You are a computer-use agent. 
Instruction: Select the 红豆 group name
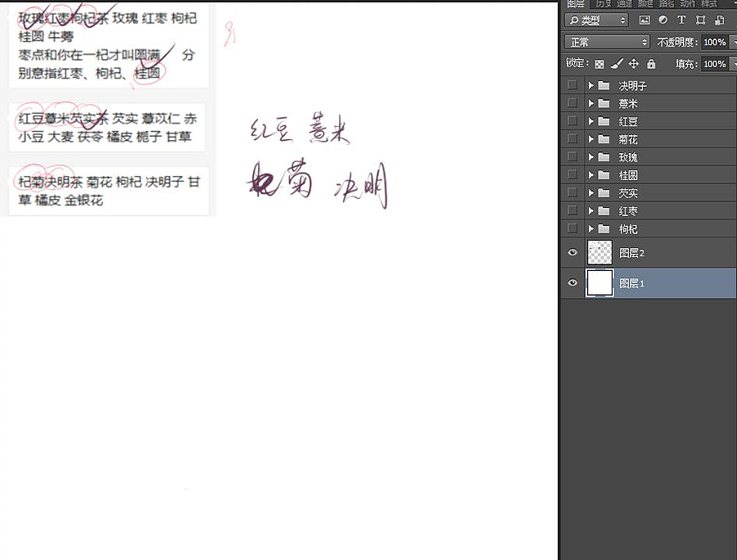pyautogui.click(x=628, y=122)
